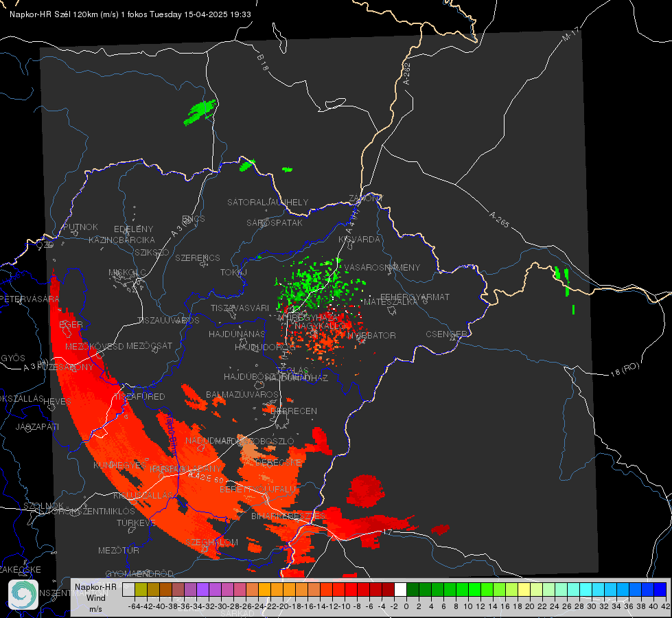
Task: Select the grey first swatch in wind legend
Action: point(128,590)
